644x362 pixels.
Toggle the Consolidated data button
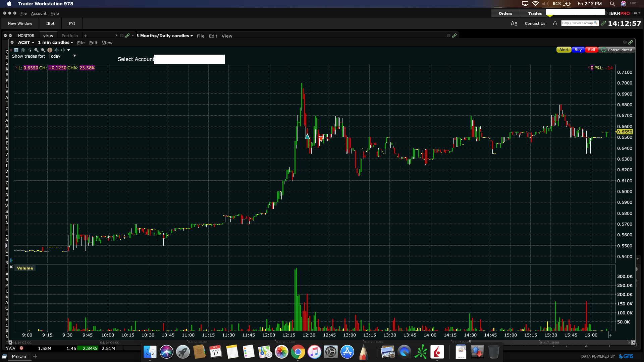[616, 50]
